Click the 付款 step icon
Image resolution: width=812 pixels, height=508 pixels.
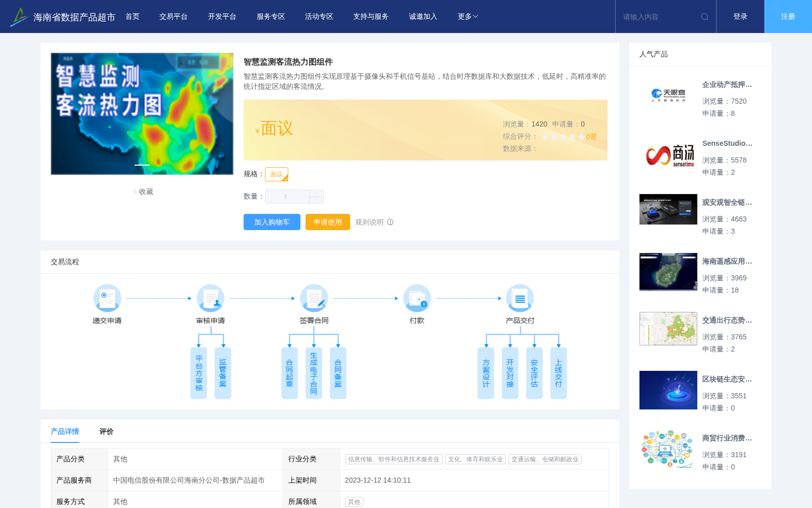click(417, 298)
